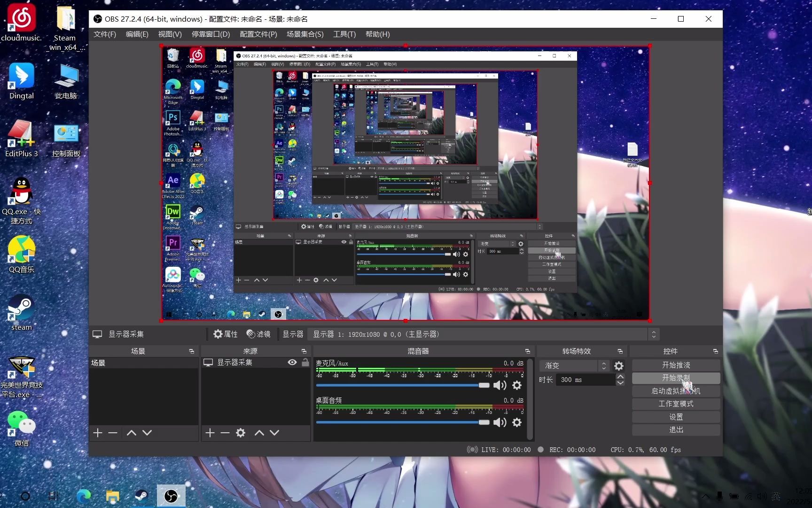
Task: Pop out the 场景 dock panel
Action: click(x=191, y=351)
